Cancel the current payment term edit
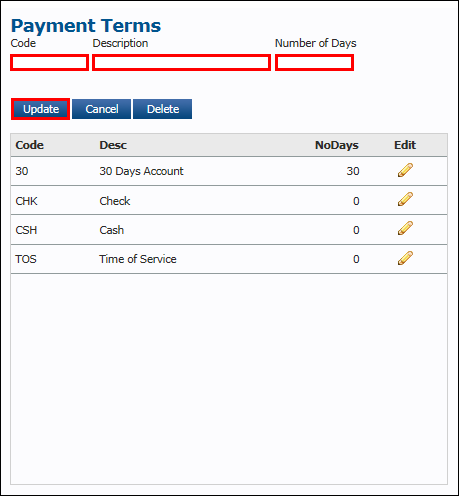The width and height of the screenshot is (459, 496). (x=102, y=109)
